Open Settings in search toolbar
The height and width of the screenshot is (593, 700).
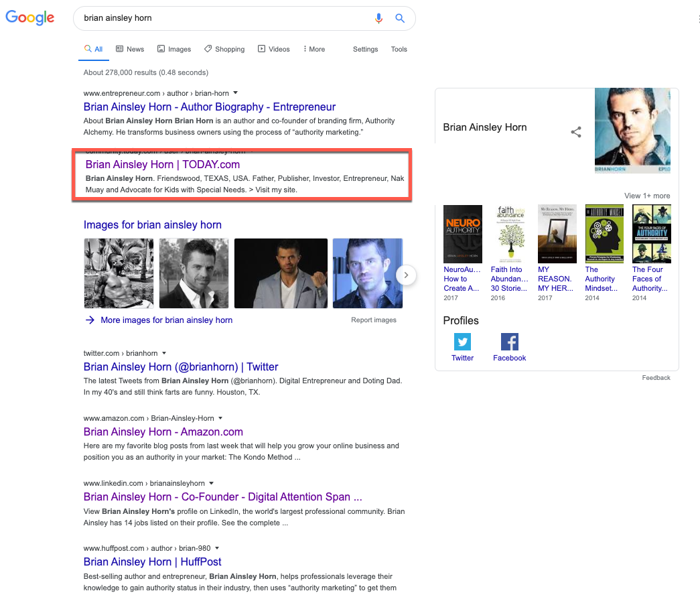[365, 49]
